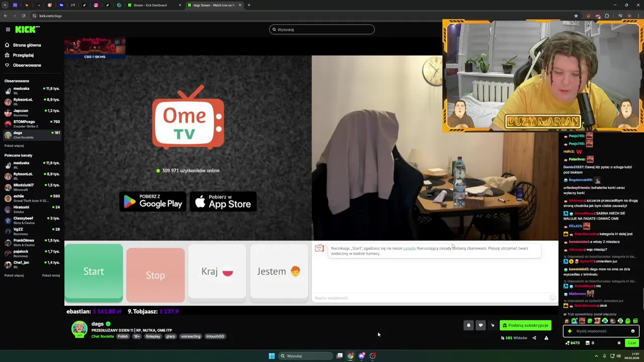The image size is (644, 362).
Task: Select the dags channel in the sidebar
Action: (32, 135)
